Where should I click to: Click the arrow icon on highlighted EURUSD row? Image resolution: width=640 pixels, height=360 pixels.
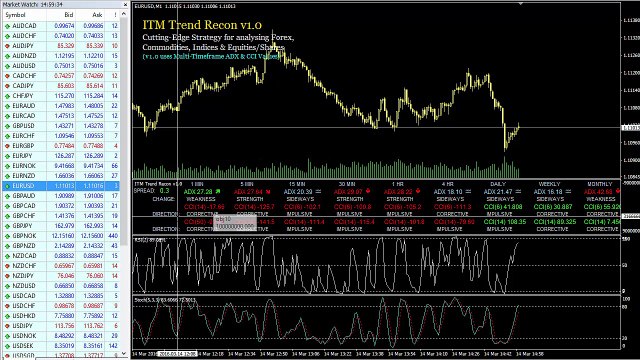pos(7,186)
